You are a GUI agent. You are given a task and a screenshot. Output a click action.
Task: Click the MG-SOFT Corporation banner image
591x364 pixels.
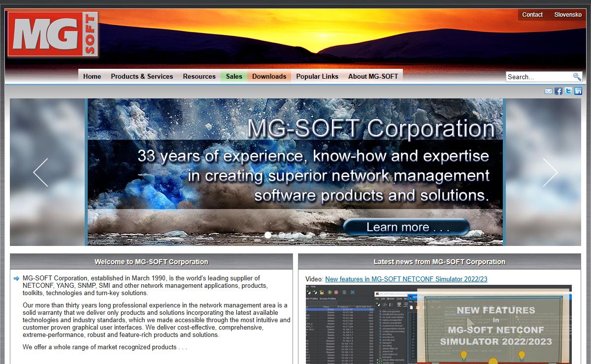[295, 172]
